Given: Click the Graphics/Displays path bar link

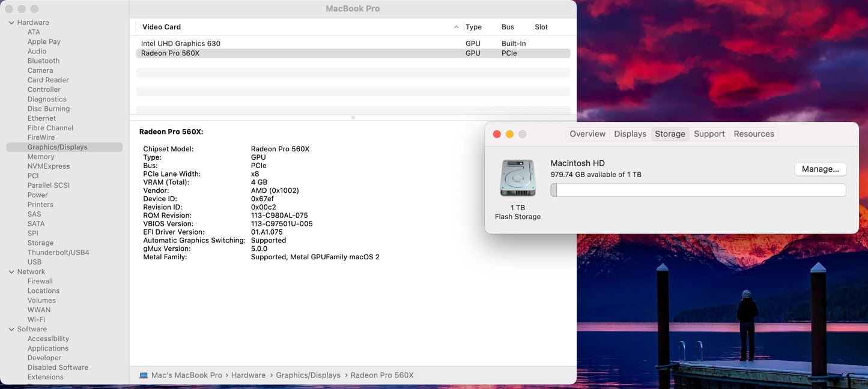Looking at the screenshot, I should [308, 375].
